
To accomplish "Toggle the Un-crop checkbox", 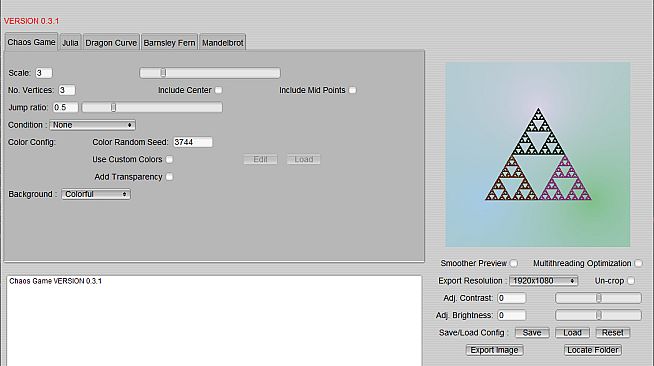I will click(x=631, y=281).
